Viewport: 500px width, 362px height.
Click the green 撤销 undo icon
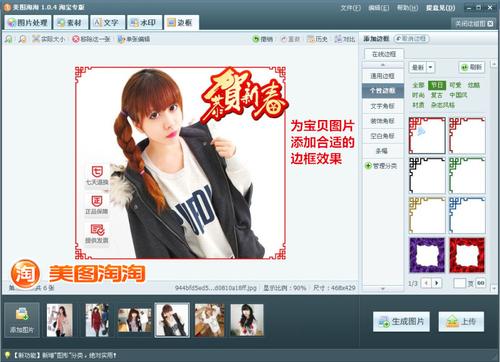pyautogui.click(x=256, y=39)
